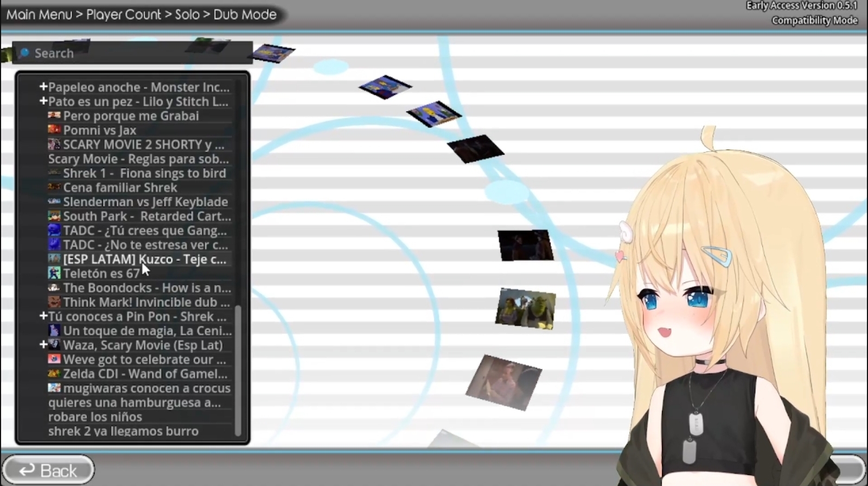Click the magnifier icon in Search bar
The width and height of the screenshot is (868, 486).
pyautogui.click(x=24, y=53)
